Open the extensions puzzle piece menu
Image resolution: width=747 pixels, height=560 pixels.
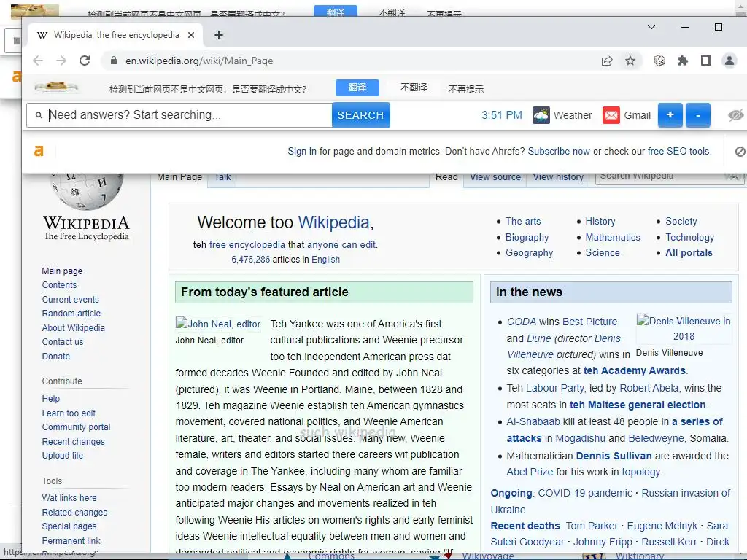[x=683, y=61]
